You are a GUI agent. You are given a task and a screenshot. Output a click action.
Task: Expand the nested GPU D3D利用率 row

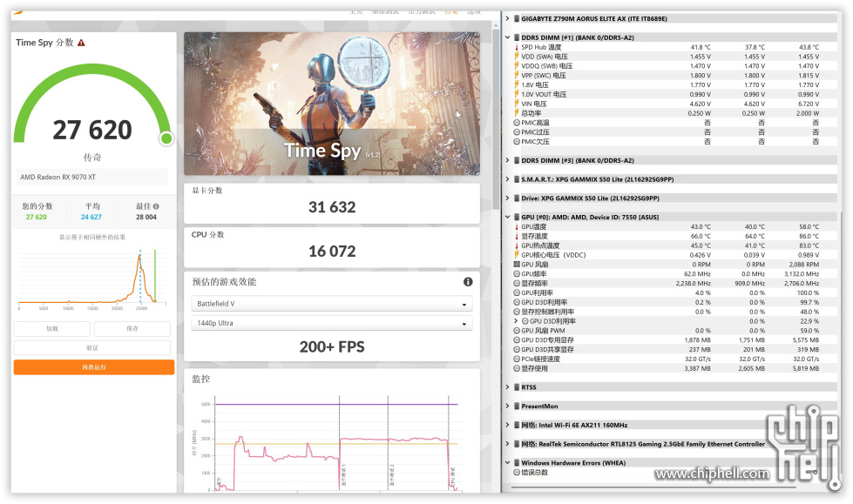[517, 321]
